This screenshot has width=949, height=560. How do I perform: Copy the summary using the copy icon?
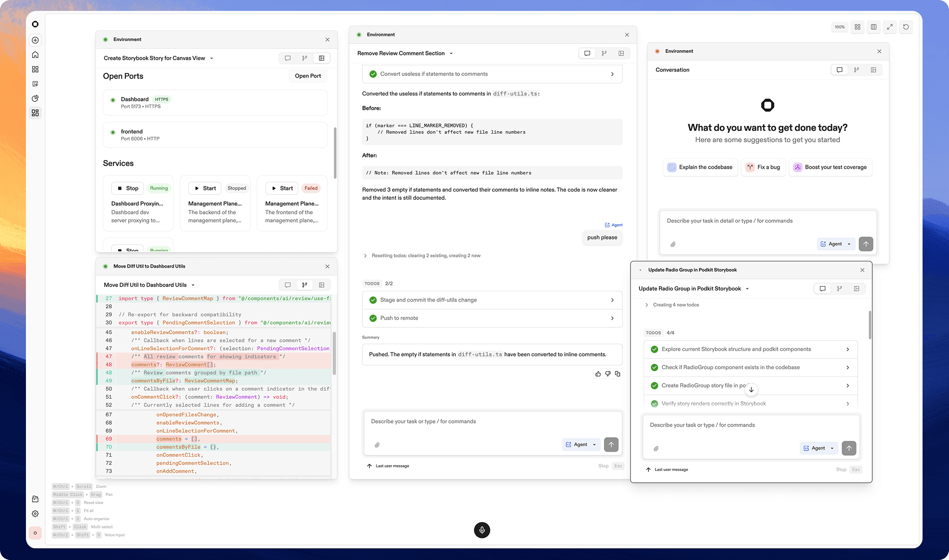618,373
